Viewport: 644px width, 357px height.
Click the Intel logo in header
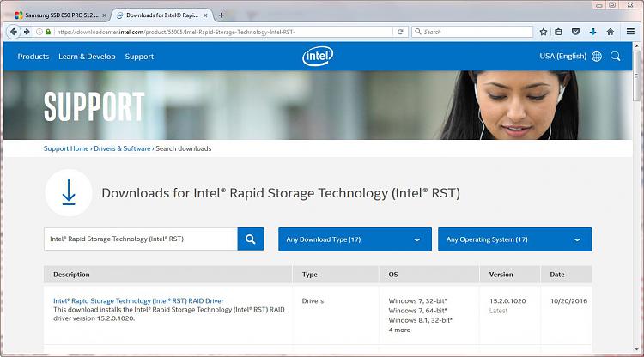coord(318,57)
